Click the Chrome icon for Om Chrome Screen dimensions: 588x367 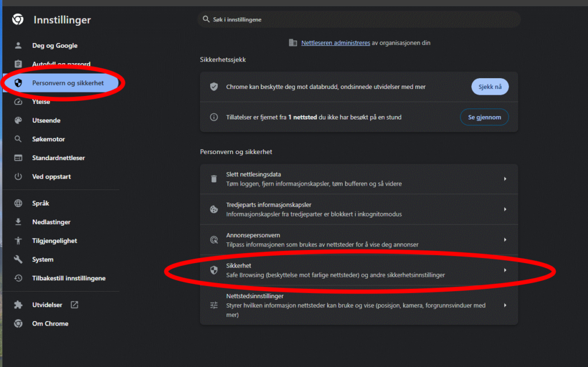18,323
